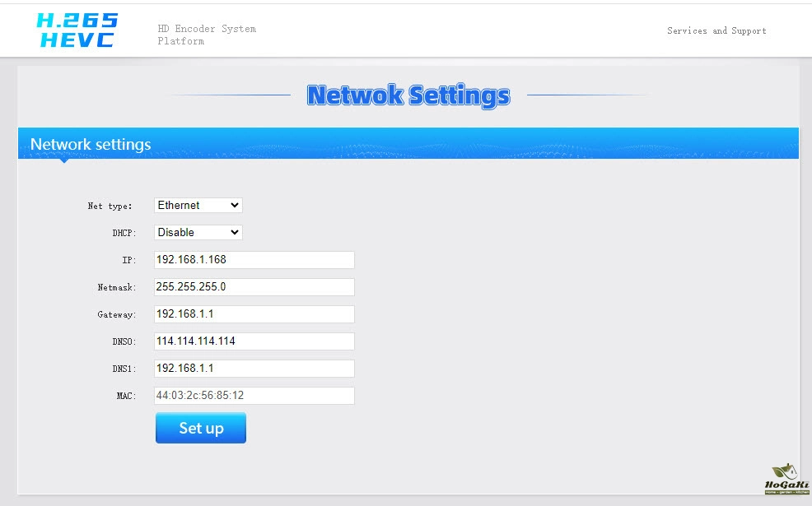The height and width of the screenshot is (506, 812).
Task: Click the arrow pointer below Network settings header
Action: click(x=63, y=160)
